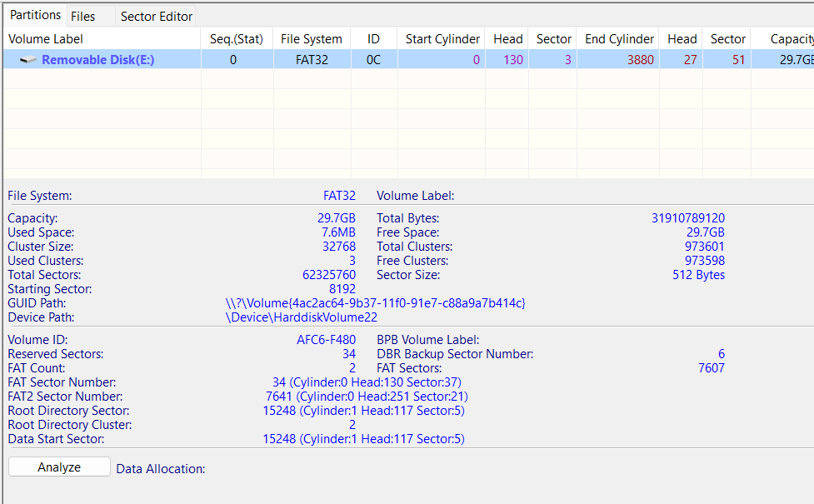Click the 3880 end cylinder cell

[637, 60]
